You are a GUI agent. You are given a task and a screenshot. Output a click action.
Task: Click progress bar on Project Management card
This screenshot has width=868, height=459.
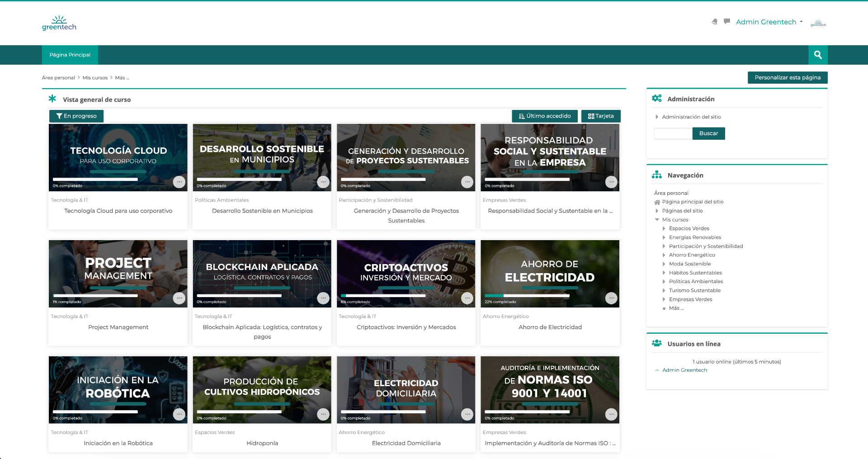click(x=95, y=296)
